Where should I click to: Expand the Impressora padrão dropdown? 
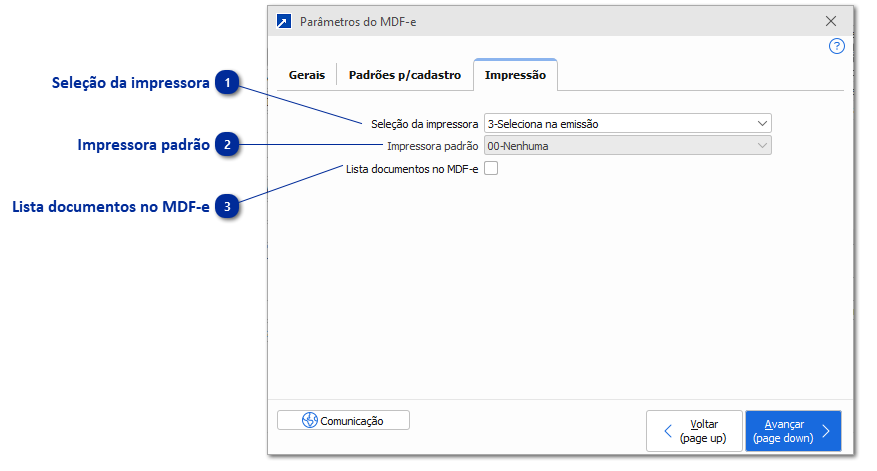627,146
